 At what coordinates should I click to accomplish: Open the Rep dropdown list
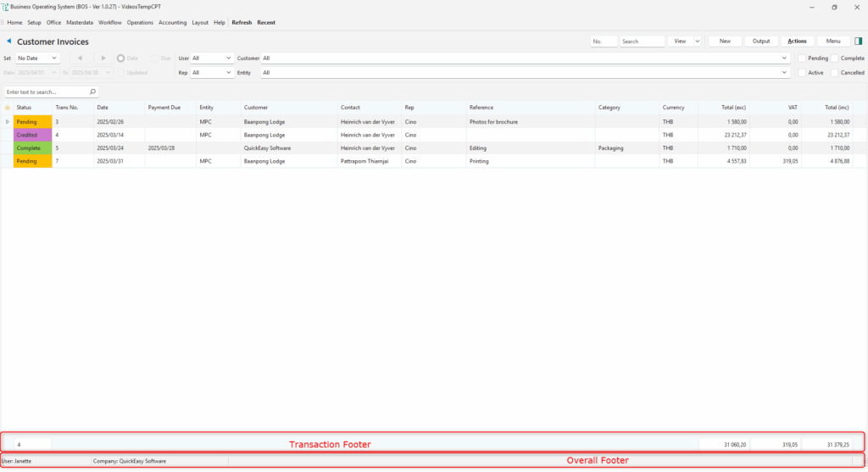[x=228, y=73]
